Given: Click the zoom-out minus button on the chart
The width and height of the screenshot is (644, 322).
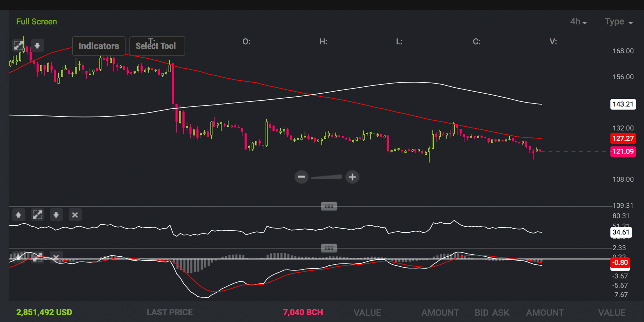Looking at the screenshot, I should click(301, 177).
